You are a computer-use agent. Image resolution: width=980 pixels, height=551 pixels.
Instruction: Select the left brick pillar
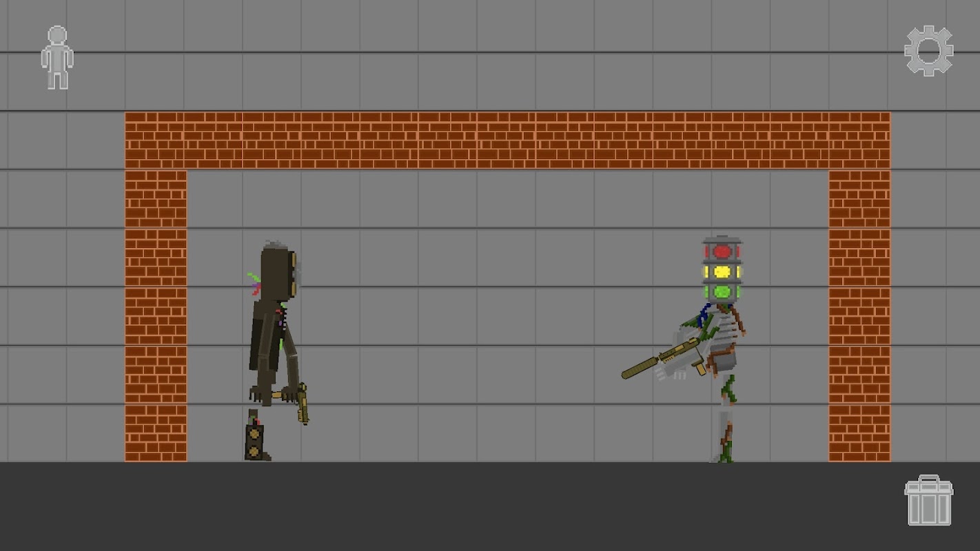(156, 315)
